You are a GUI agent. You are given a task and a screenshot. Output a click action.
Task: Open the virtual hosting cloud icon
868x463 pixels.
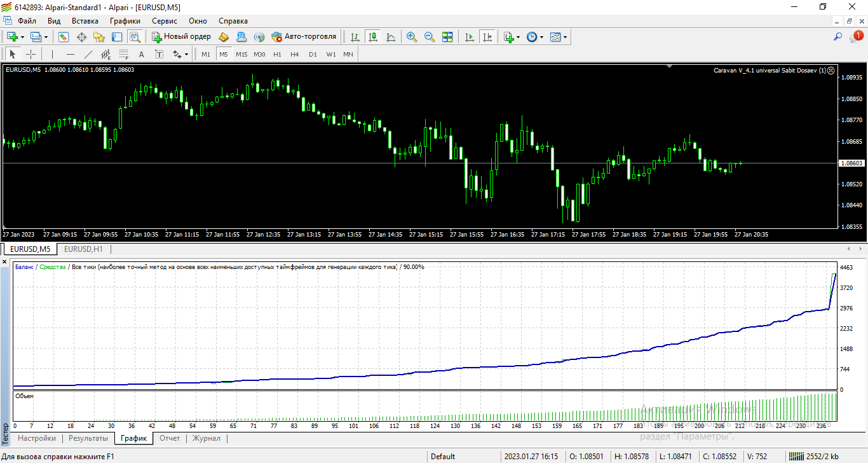point(241,37)
